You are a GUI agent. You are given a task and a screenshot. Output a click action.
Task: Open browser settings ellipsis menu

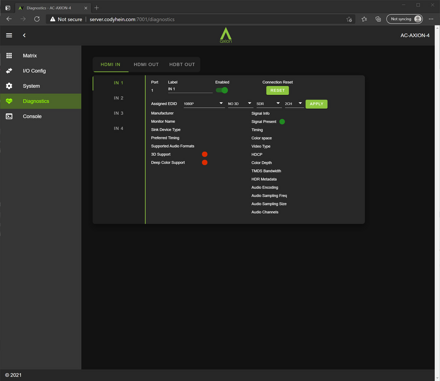click(x=431, y=19)
